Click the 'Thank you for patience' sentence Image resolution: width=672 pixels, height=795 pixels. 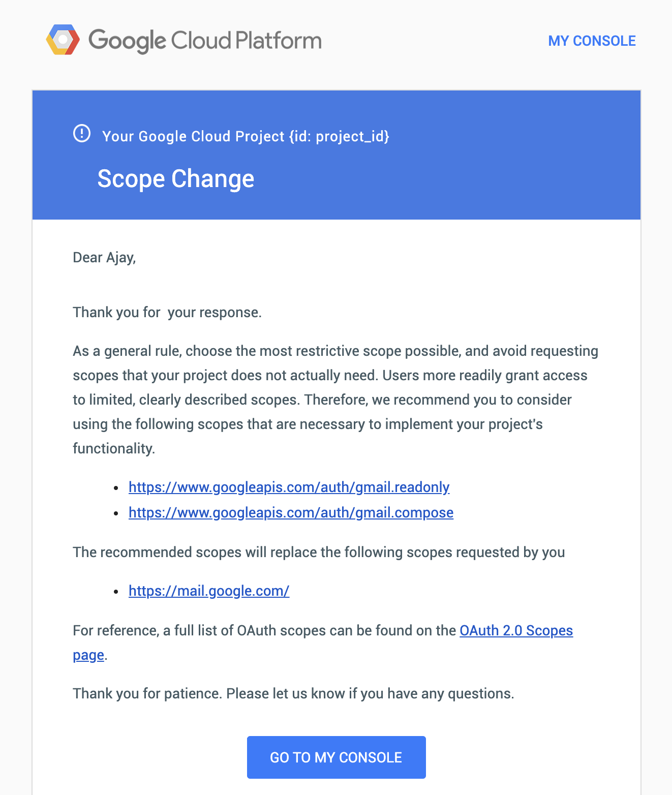click(293, 693)
